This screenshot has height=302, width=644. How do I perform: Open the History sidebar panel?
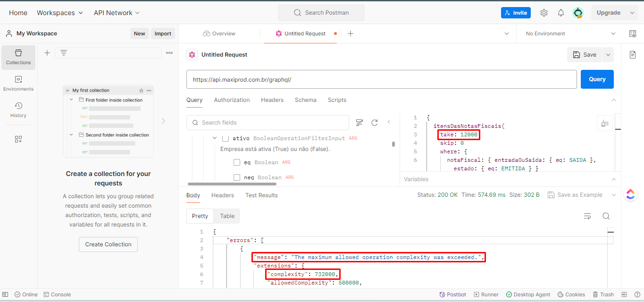(x=18, y=110)
